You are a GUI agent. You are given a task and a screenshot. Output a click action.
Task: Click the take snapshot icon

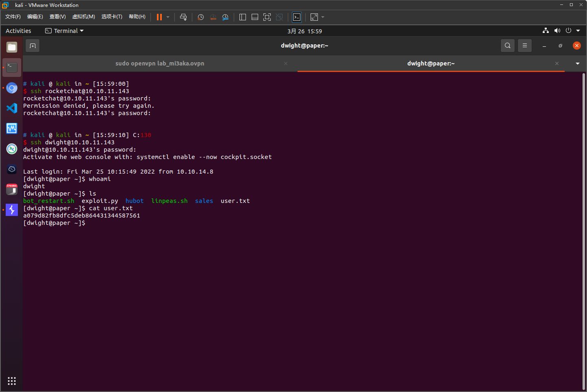click(200, 17)
